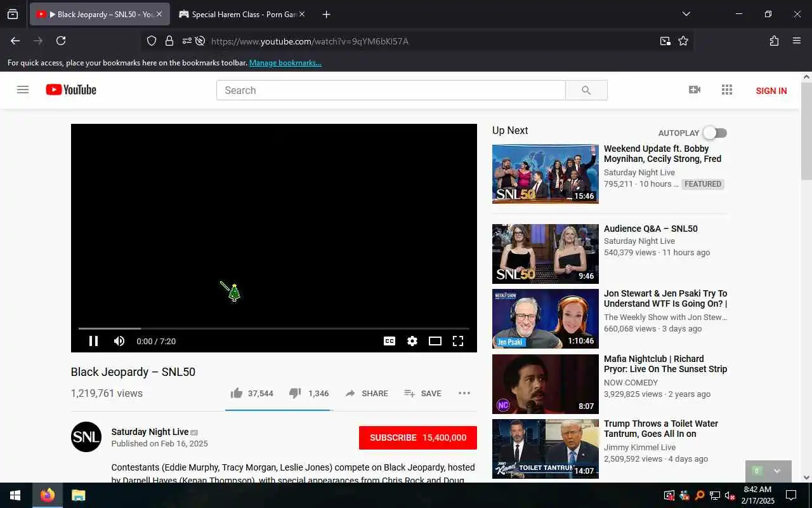The image size is (812, 508).
Task: Switch to the Special Harem Class tab
Action: [241, 14]
